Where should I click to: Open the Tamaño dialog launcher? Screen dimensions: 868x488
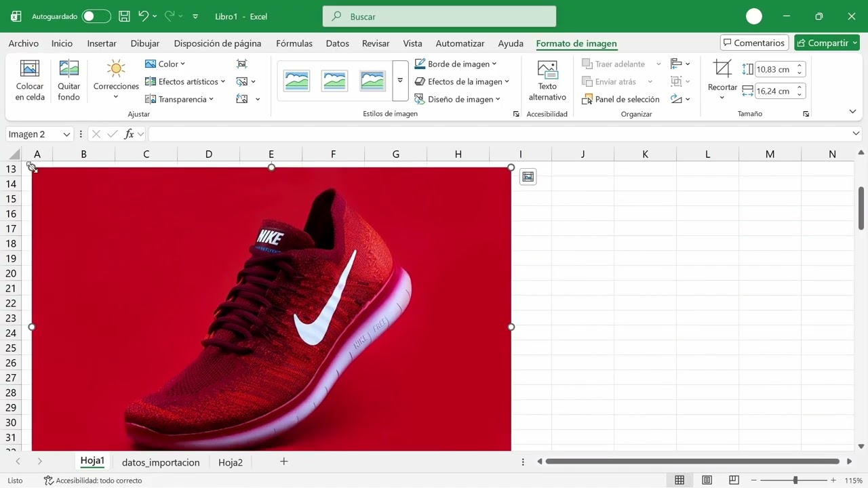click(806, 114)
